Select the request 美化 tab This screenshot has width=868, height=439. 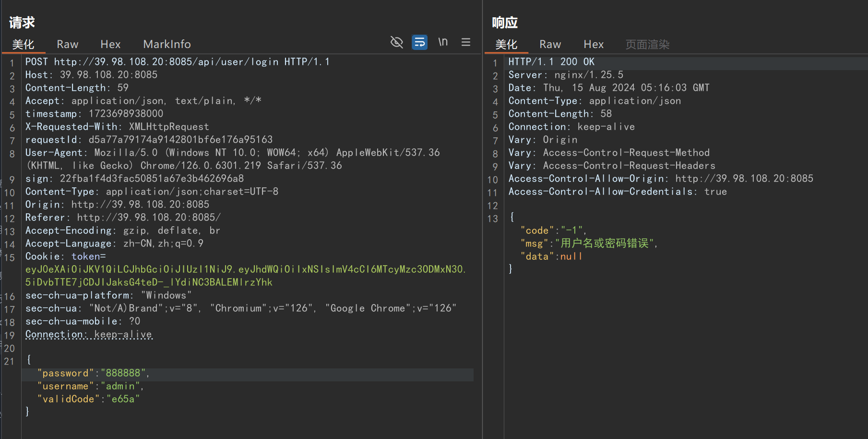point(23,44)
